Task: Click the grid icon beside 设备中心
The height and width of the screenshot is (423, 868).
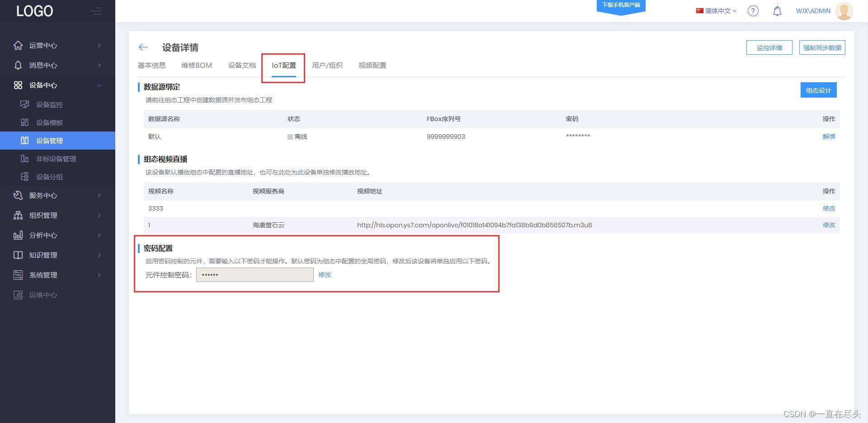Action: [x=18, y=85]
